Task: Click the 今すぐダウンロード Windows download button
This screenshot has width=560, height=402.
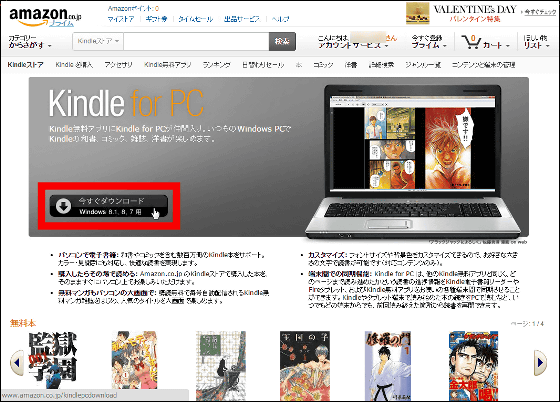Action: (109, 206)
